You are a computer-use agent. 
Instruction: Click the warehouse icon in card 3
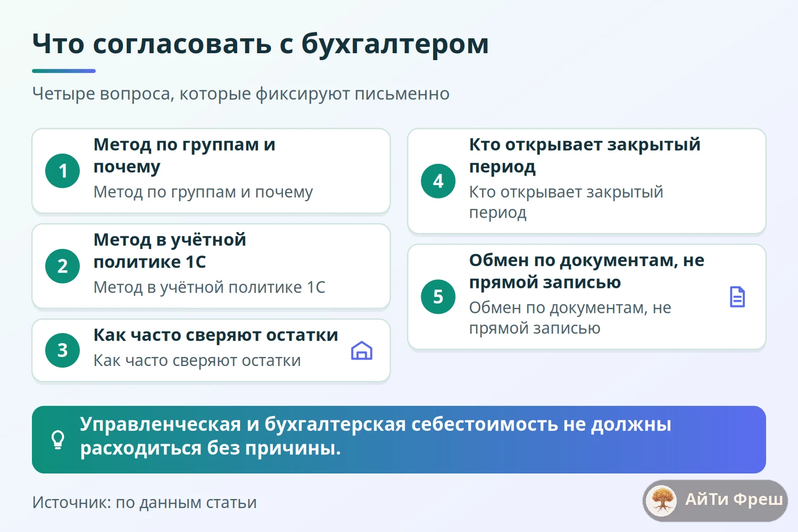(362, 351)
